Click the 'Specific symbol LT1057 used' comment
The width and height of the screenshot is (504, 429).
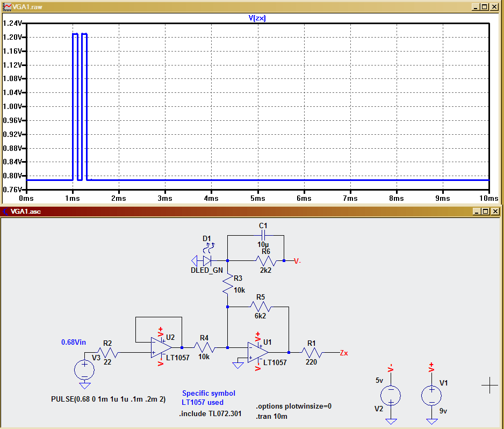pos(208,398)
